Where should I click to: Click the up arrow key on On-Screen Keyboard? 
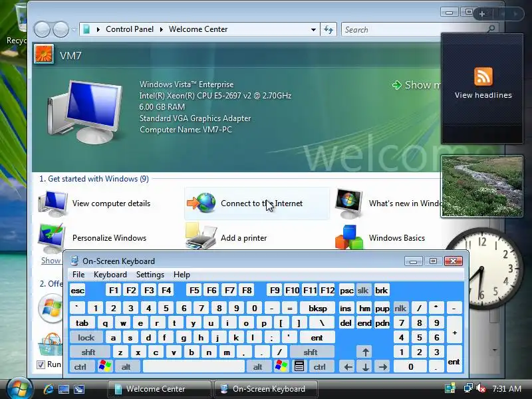click(365, 352)
